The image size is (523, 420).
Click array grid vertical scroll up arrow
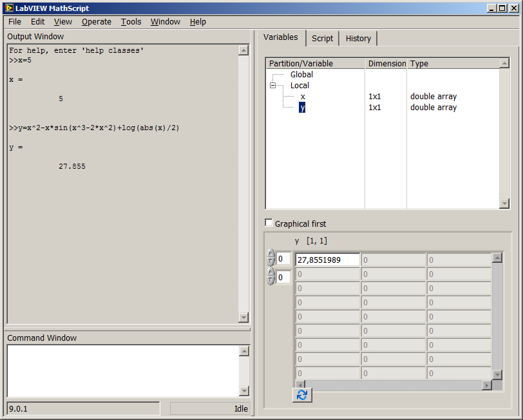click(x=497, y=258)
